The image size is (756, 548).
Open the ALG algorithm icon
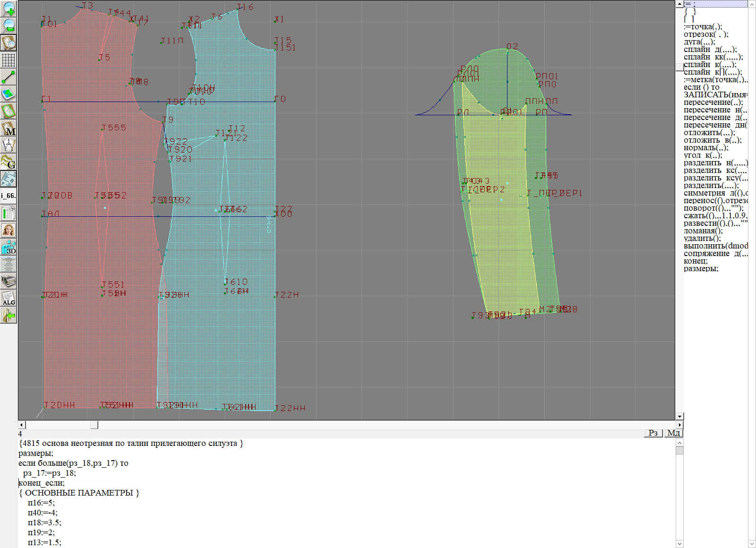click(9, 298)
